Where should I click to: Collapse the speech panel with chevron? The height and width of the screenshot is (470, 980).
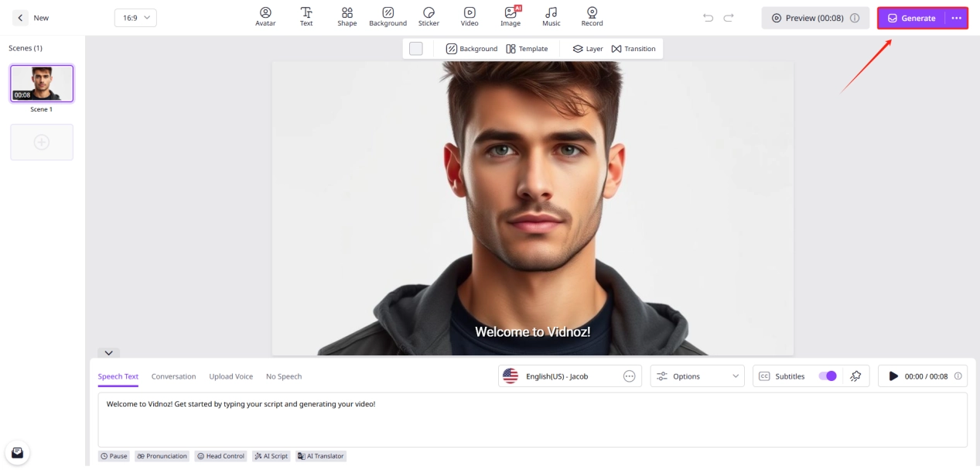[x=108, y=353]
